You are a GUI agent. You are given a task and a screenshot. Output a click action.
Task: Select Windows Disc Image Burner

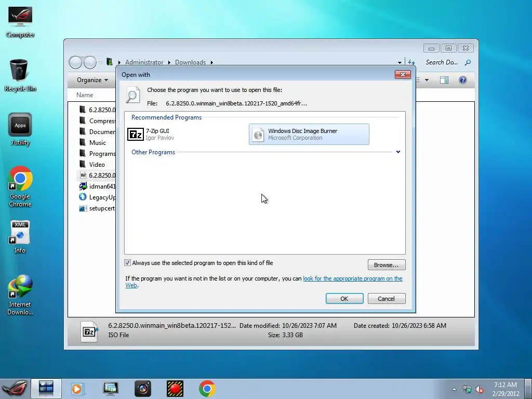309,135
